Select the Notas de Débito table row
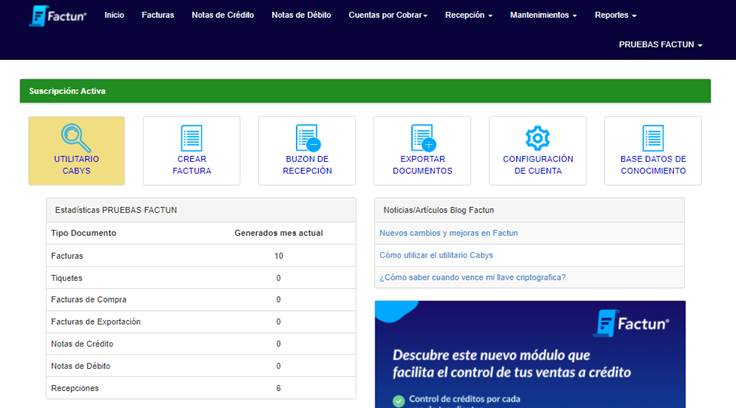 201,366
